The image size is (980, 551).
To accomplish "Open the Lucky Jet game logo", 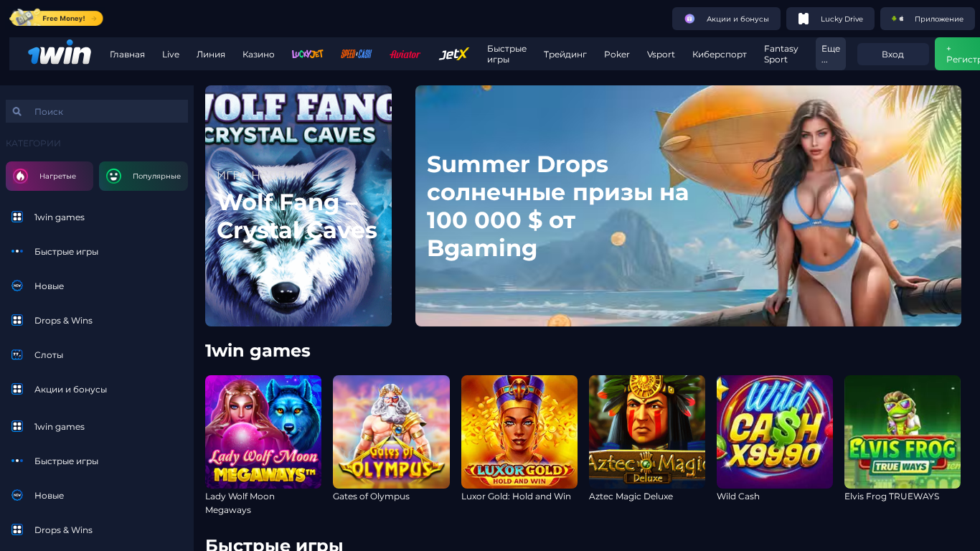I will pos(307,54).
